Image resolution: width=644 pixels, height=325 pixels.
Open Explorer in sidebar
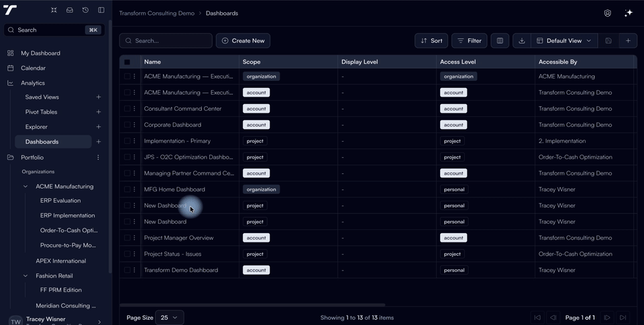pos(36,127)
